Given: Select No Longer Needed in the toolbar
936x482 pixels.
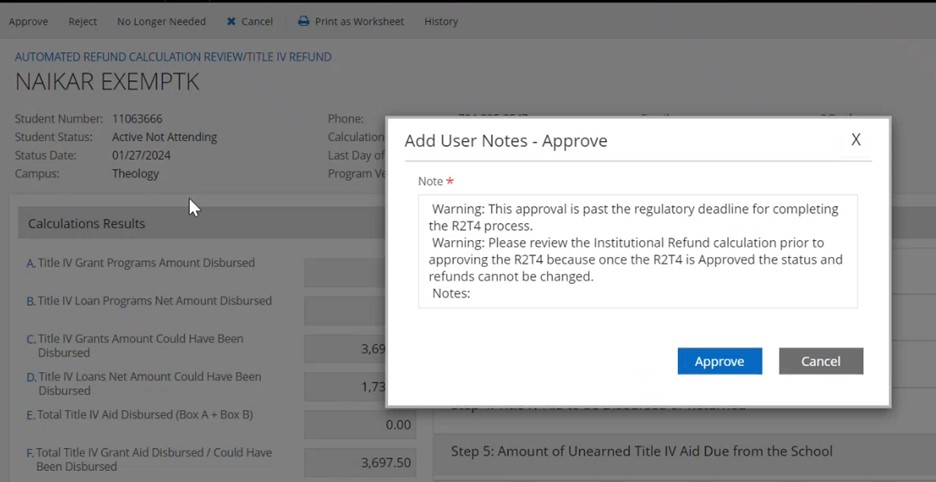Looking at the screenshot, I should coord(161,22).
